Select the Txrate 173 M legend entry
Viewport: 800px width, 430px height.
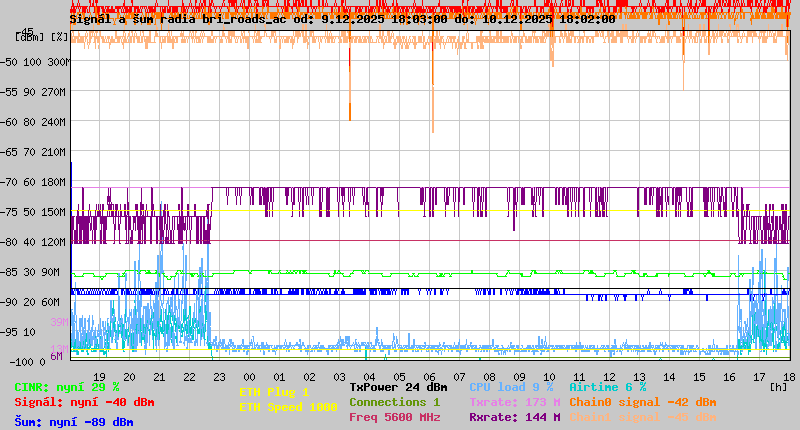tap(514, 402)
